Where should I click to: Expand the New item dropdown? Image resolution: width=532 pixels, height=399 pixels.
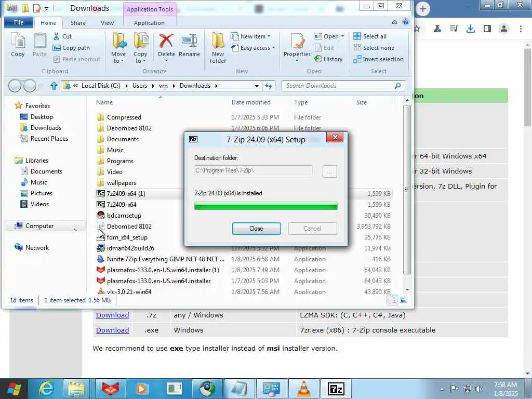tap(251, 36)
